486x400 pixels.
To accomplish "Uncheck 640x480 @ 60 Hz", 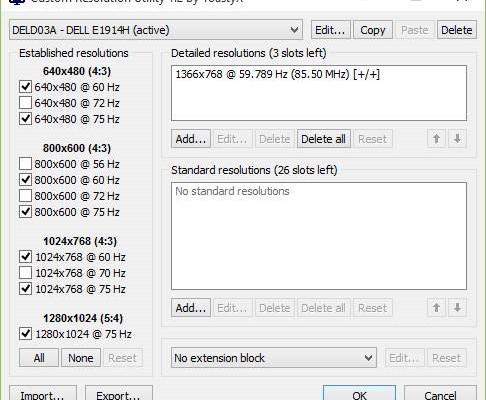I will point(25,87).
